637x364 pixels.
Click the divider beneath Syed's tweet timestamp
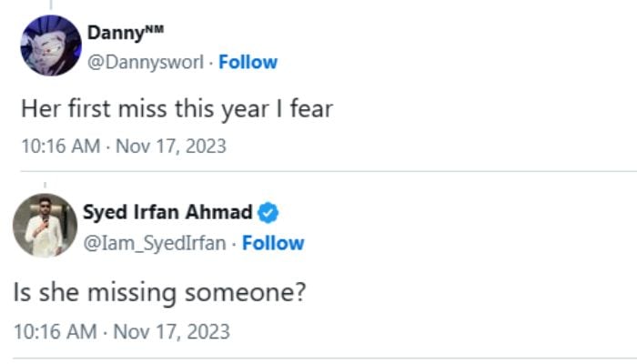(325, 359)
